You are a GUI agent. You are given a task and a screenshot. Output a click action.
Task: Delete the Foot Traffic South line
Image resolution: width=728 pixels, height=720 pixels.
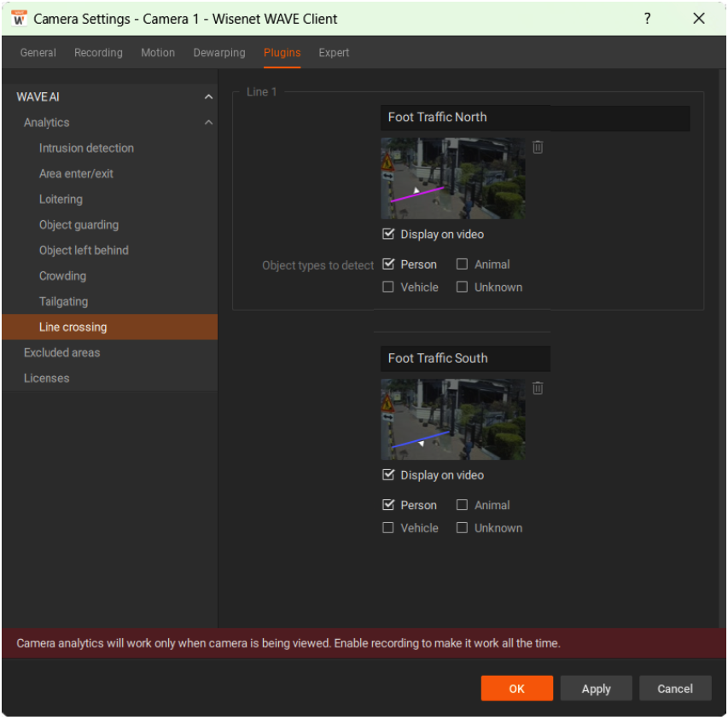coord(538,388)
